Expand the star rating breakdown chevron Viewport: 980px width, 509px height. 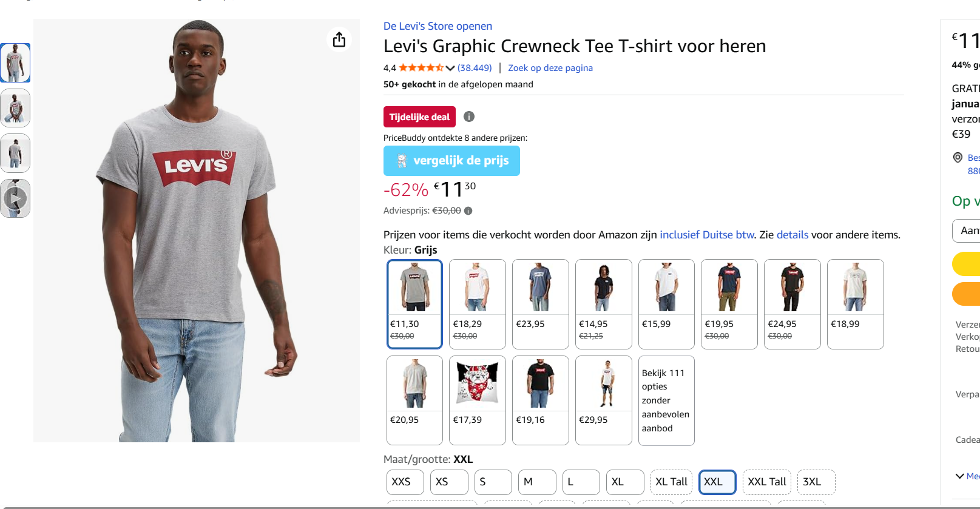[x=449, y=67]
